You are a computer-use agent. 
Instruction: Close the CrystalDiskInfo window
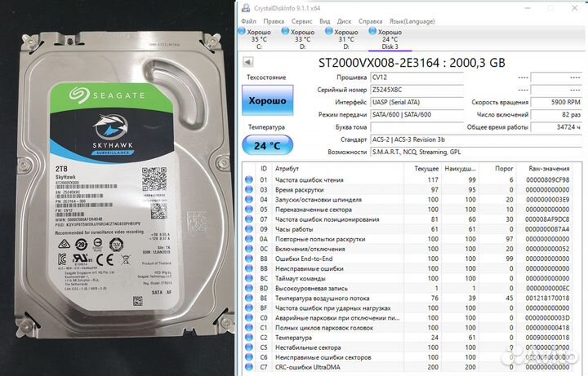click(574, 8)
